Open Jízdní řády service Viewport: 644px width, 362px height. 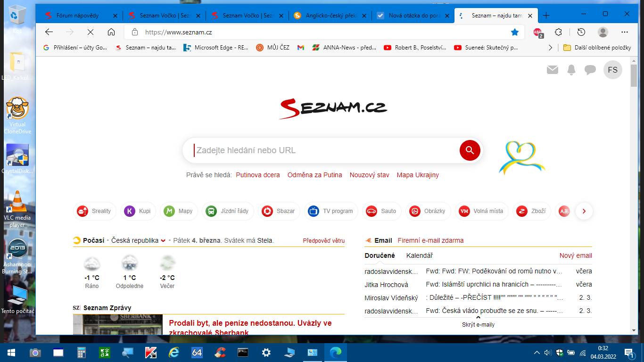pos(228,211)
